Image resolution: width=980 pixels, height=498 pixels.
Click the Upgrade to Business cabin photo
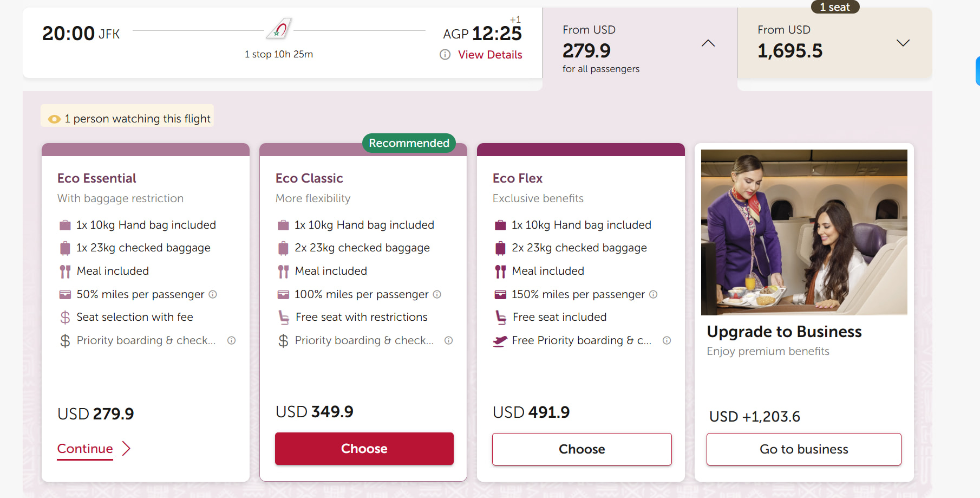(x=804, y=232)
